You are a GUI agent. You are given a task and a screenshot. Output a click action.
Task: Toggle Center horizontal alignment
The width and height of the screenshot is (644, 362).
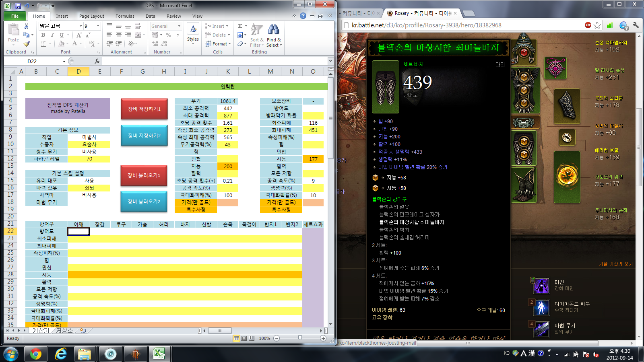(x=119, y=35)
